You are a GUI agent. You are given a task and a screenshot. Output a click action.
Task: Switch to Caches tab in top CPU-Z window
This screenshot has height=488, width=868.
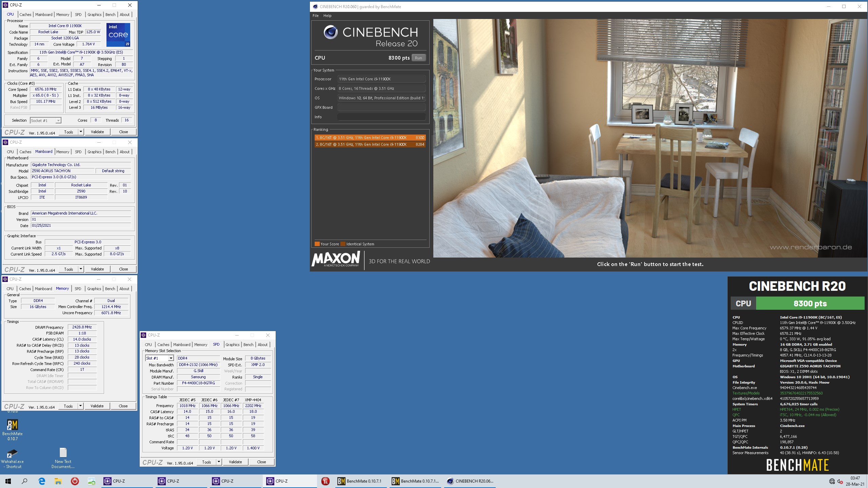[x=25, y=15]
